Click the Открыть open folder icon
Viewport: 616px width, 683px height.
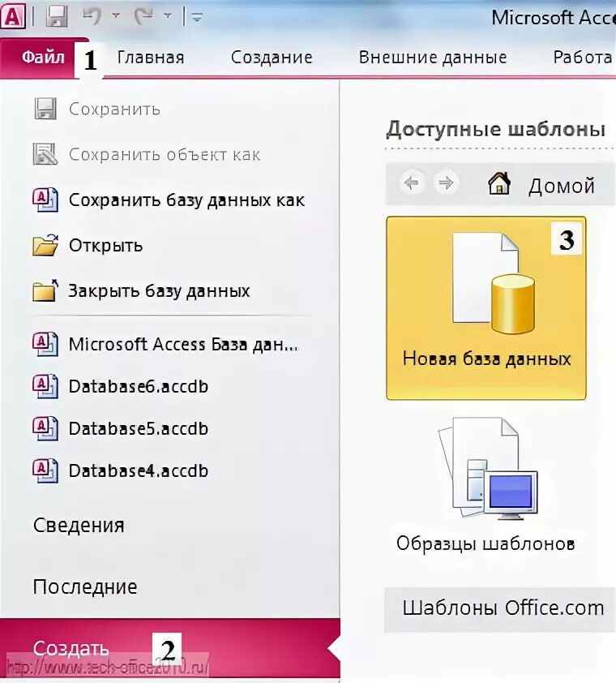coord(45,245)
